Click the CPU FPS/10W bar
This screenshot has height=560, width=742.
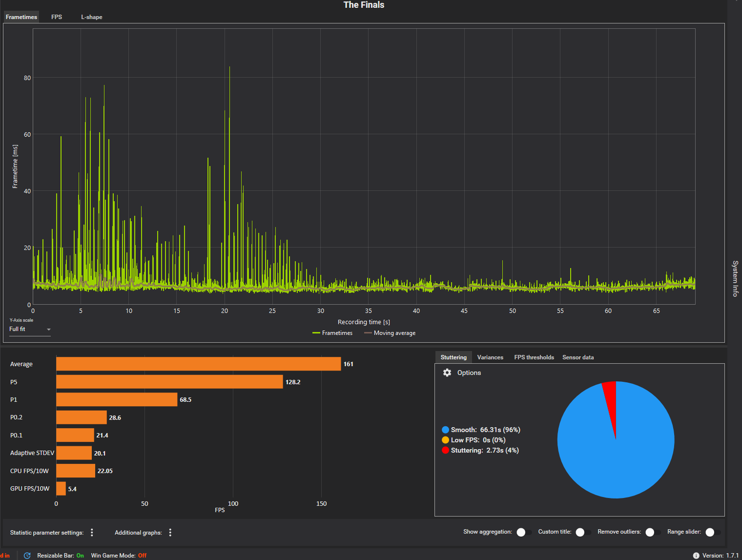[76, 471]
